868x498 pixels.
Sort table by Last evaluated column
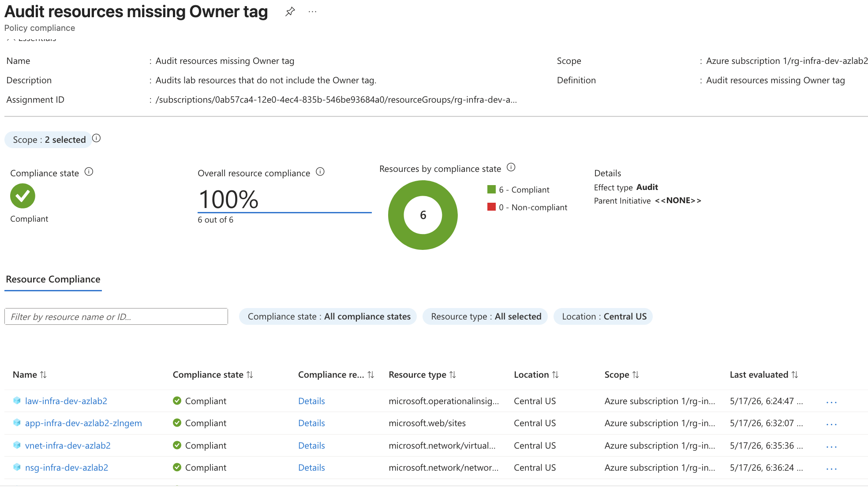click(x=764, y=375)
